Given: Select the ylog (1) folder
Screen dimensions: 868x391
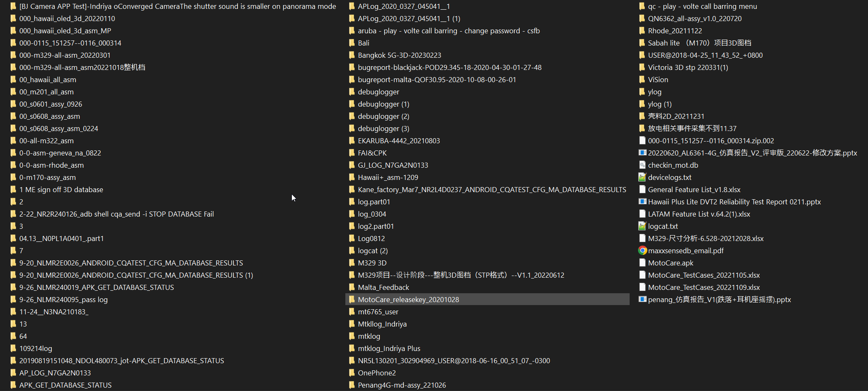Looking at the screenshot, I should pyautogui.click(x=660, y=104).
